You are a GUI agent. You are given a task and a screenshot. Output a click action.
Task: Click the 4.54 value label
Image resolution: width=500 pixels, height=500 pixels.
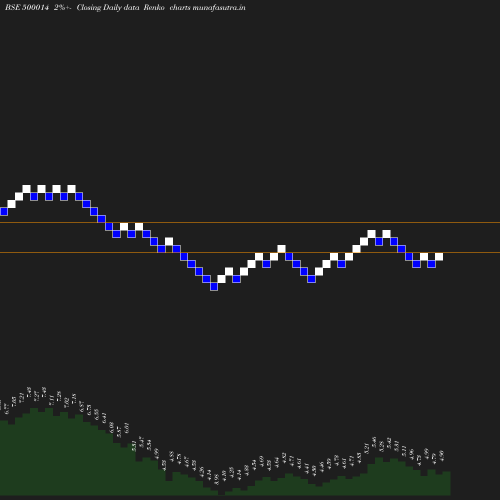point(254,465)
